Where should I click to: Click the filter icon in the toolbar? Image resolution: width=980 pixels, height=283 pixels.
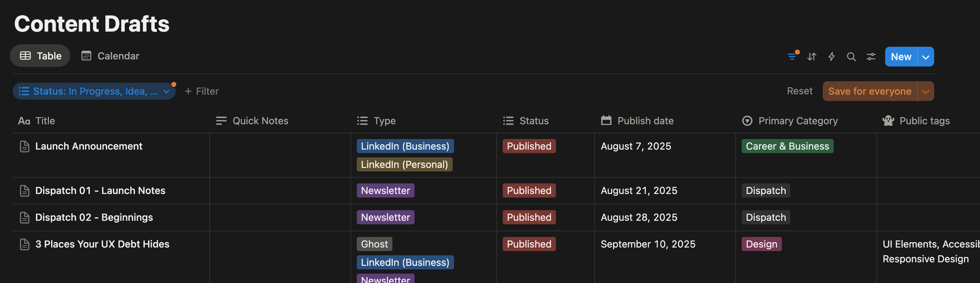792,57
